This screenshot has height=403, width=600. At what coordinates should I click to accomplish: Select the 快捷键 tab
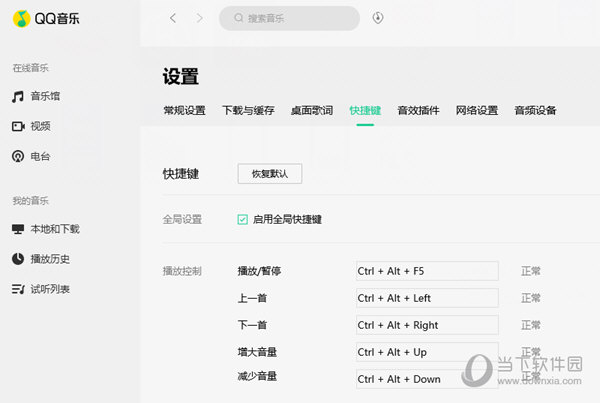point(365,111)
